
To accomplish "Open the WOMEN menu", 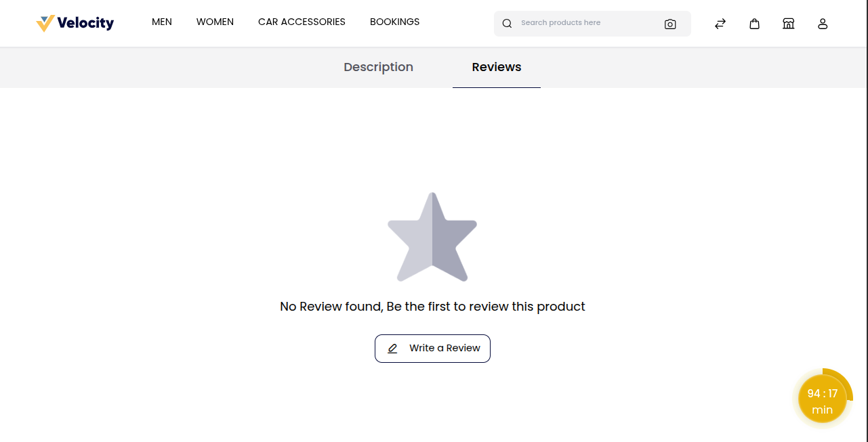I will 215,22.
